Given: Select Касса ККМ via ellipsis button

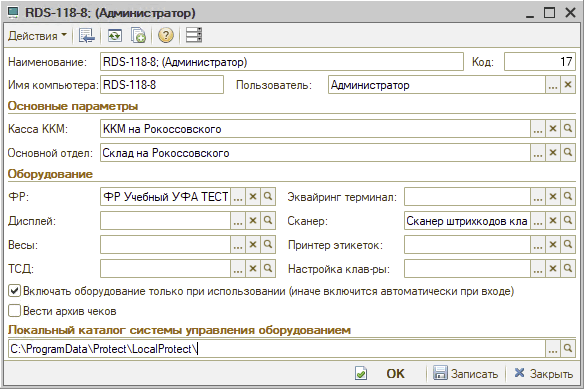Looking at the screenshot, I should click(538, 129).
